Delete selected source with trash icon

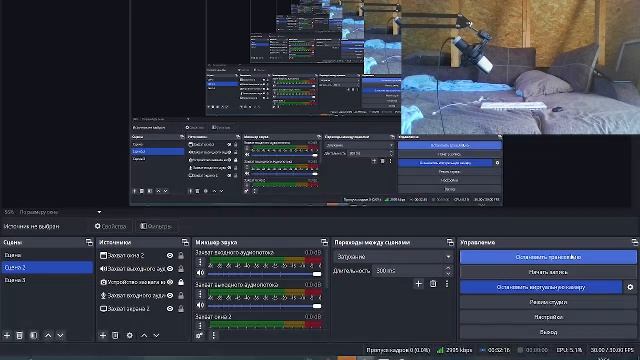[115, 335]
